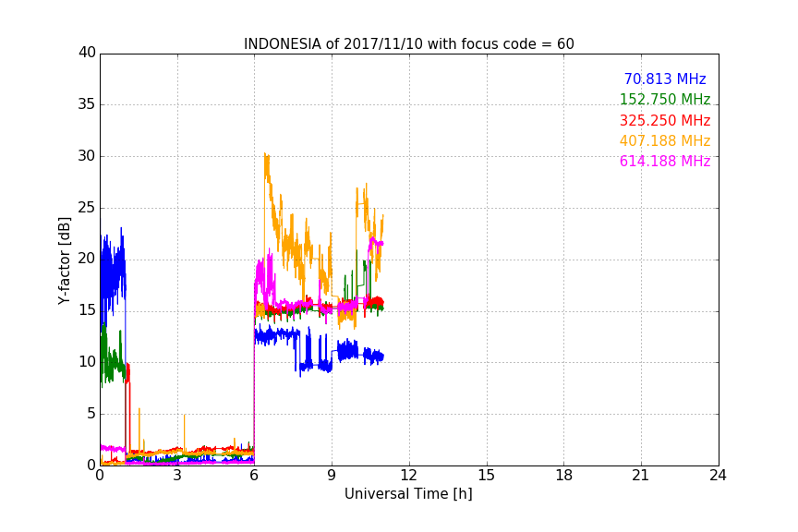The image size is (798, 532).
Task: Click the Universal Time [h] axis label
Action: click(408, 494)
